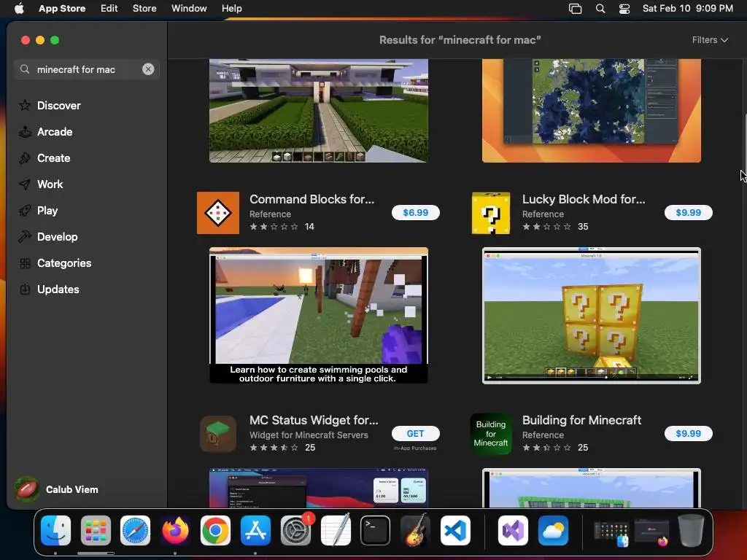Get MC Status Widget app
Screen dimensions: 747x560
click(415, 433)
